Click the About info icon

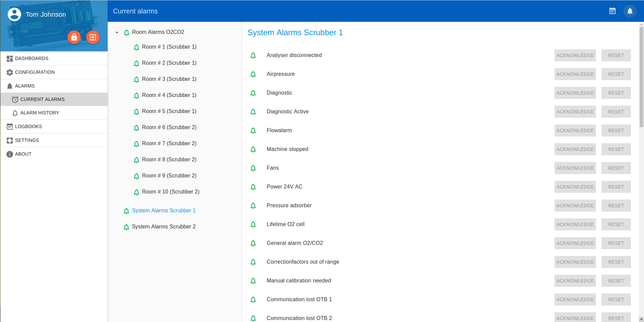(x=10, y=154)
